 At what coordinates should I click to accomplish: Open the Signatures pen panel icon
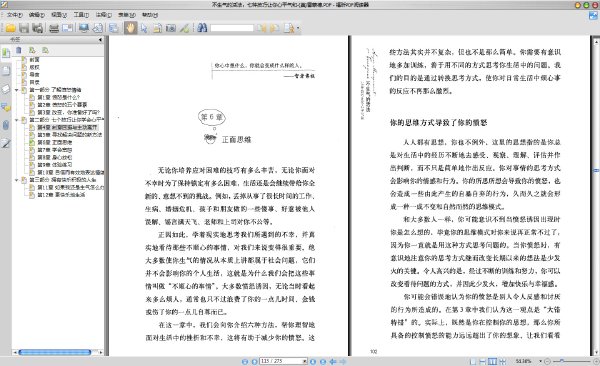click(6, 144)
